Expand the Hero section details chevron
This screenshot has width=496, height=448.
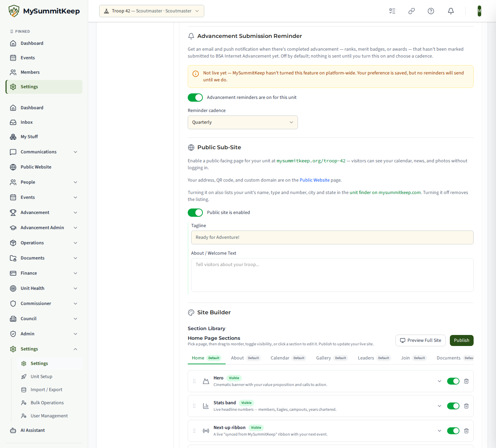(440, 381)
